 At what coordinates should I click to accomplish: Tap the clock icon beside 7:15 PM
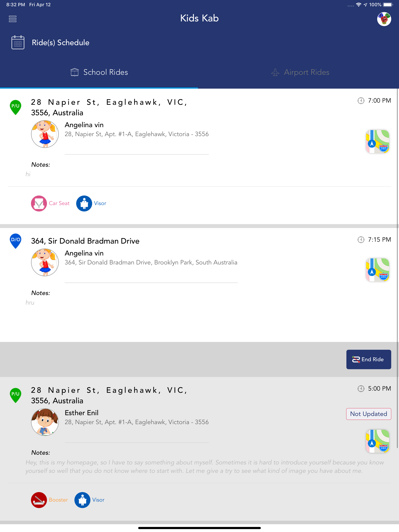361,240
